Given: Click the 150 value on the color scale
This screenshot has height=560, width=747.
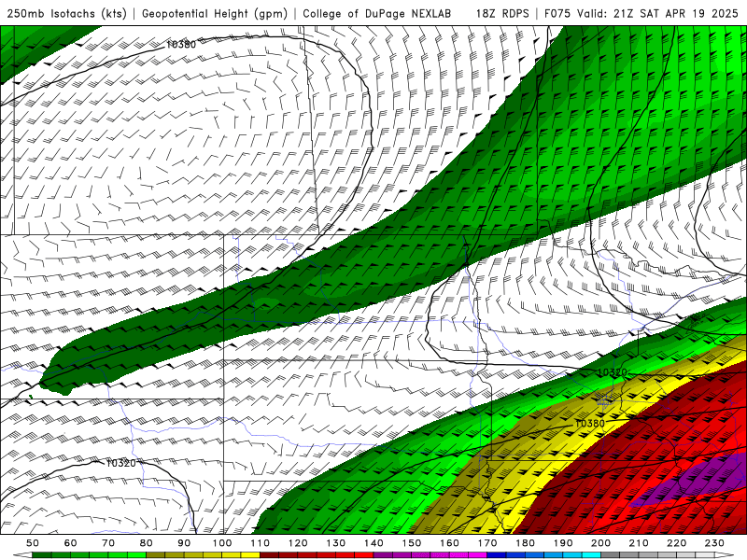Looking at the screenshot, I should pyautogui.click(x=412, y=543).
